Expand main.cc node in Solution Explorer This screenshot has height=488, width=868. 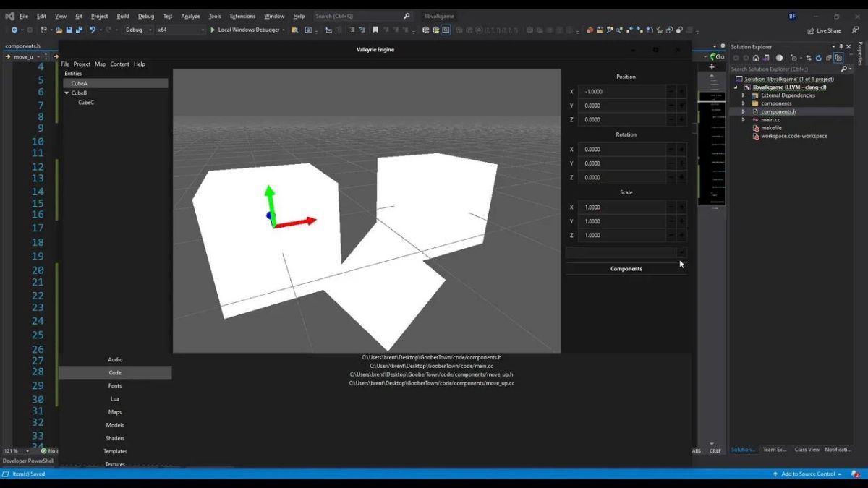point(743,120)
